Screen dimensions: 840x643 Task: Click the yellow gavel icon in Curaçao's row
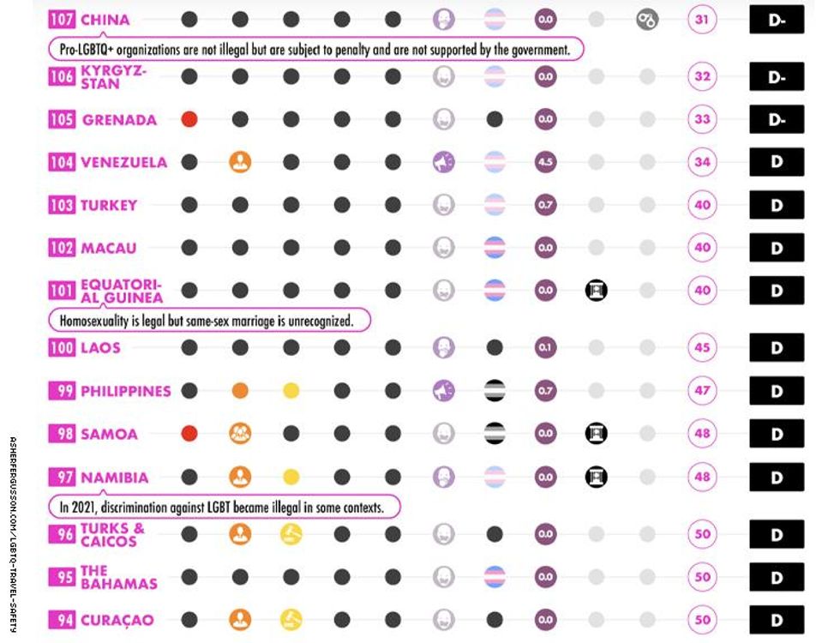click(291, 619)
